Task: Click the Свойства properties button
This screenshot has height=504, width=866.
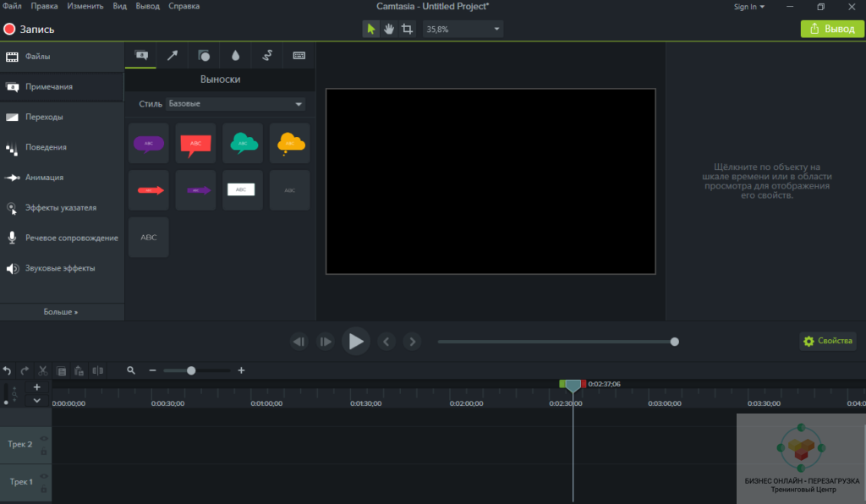Action: point(828,341)
